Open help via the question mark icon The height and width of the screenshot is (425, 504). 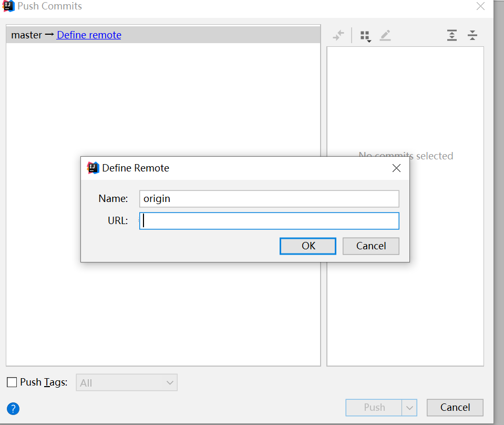coord(13,409)
